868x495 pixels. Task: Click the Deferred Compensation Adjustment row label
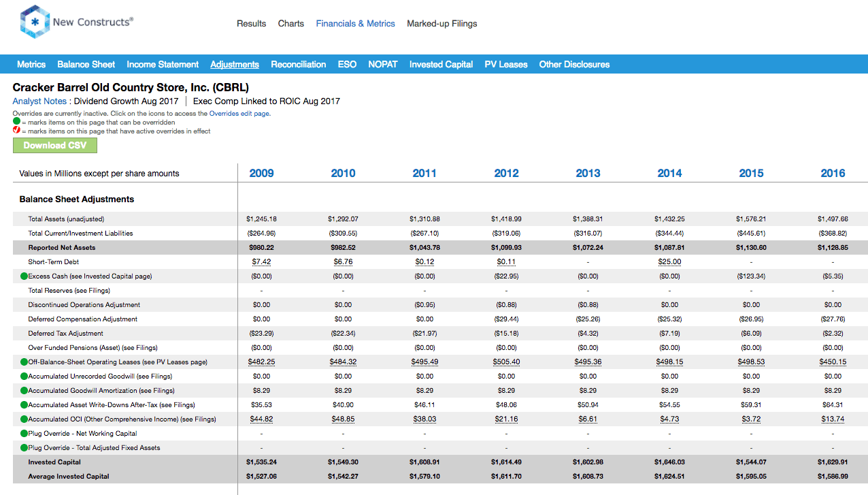coord(83,319)
